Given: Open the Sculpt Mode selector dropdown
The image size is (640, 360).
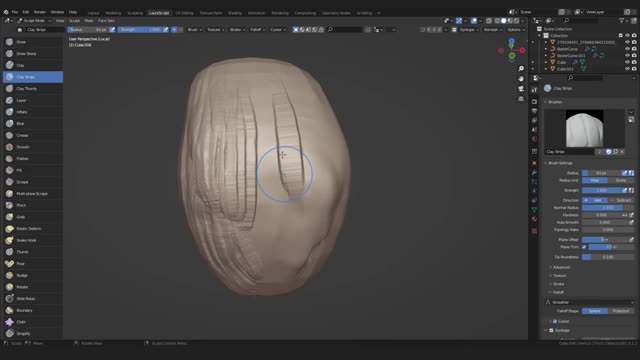Looking at the screenshot, I should (34, 20).
